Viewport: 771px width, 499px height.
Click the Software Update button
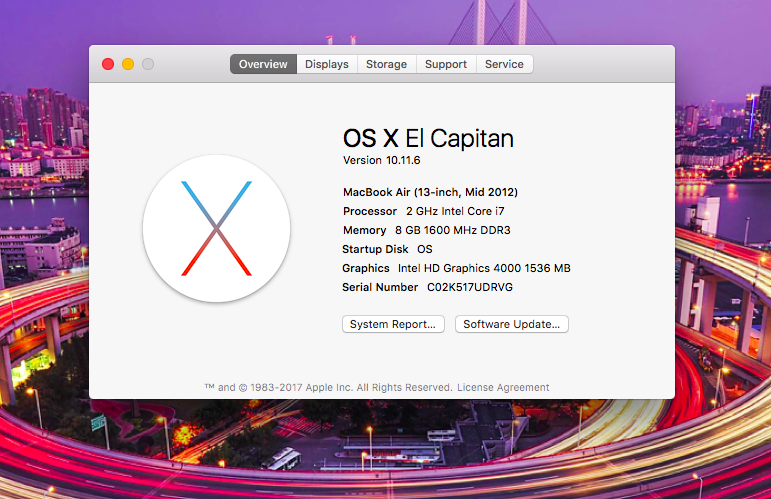[511, 324]
